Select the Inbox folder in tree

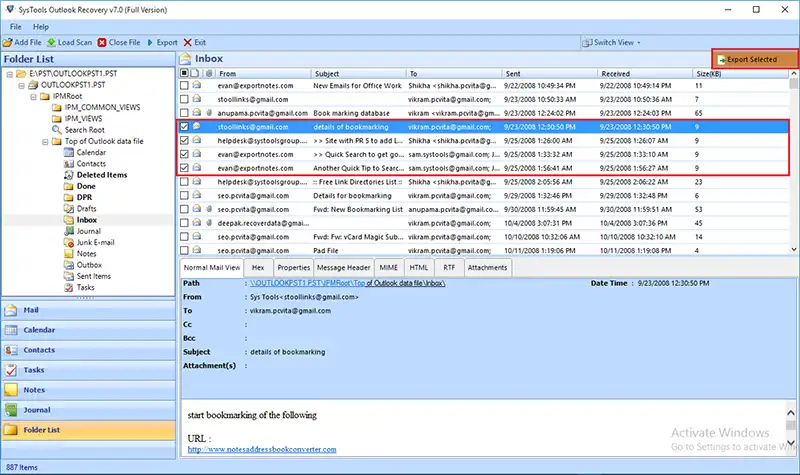click(x=87, y=220)
